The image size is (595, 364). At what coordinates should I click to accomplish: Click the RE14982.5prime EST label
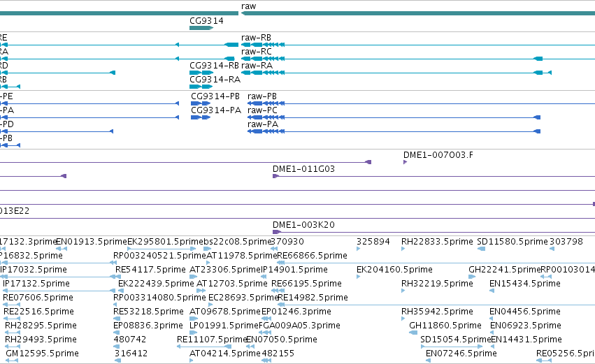[x=313, y=298]
